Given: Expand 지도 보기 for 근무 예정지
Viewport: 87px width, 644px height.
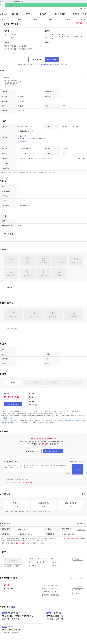Looking at the screenshot, I should [81, 158].
